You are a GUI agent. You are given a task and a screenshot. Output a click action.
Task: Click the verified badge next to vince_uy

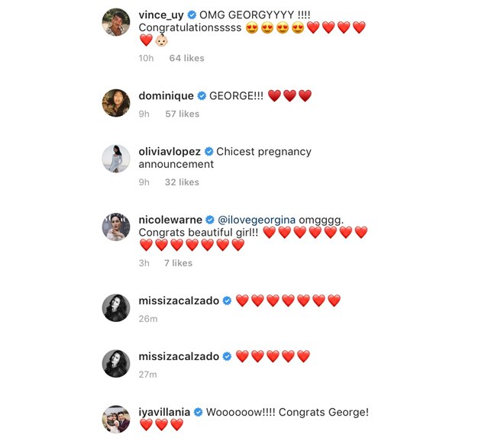pos(192,14)
